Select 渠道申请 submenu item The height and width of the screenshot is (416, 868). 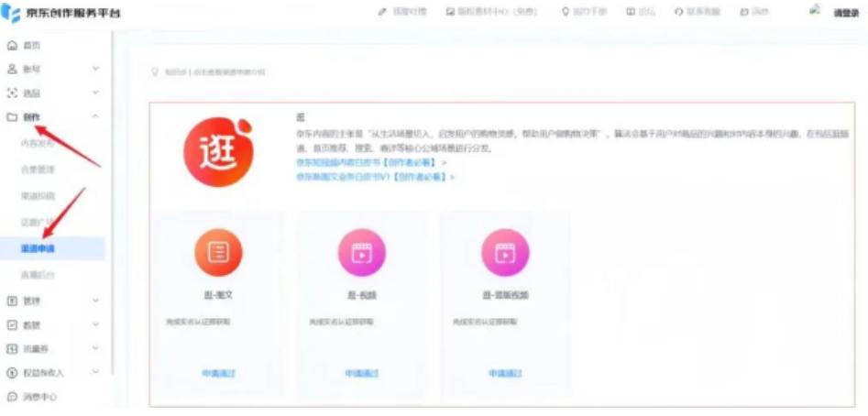click(x=52, y=249)
